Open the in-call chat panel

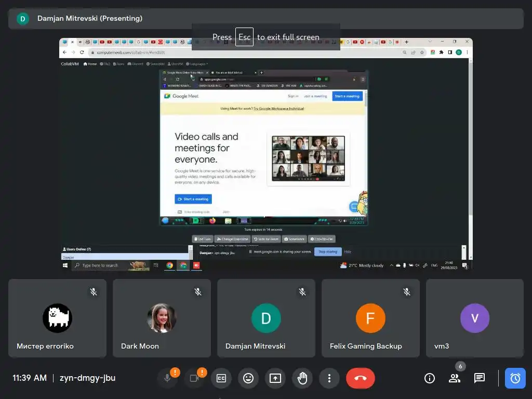[x=480, y=378]
